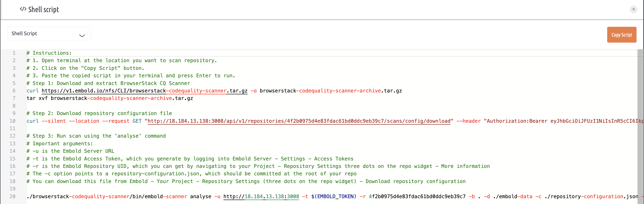This screenshot has width=644, height=204.
Task: Close the Shell script dialog
Action: pos(633,9)
